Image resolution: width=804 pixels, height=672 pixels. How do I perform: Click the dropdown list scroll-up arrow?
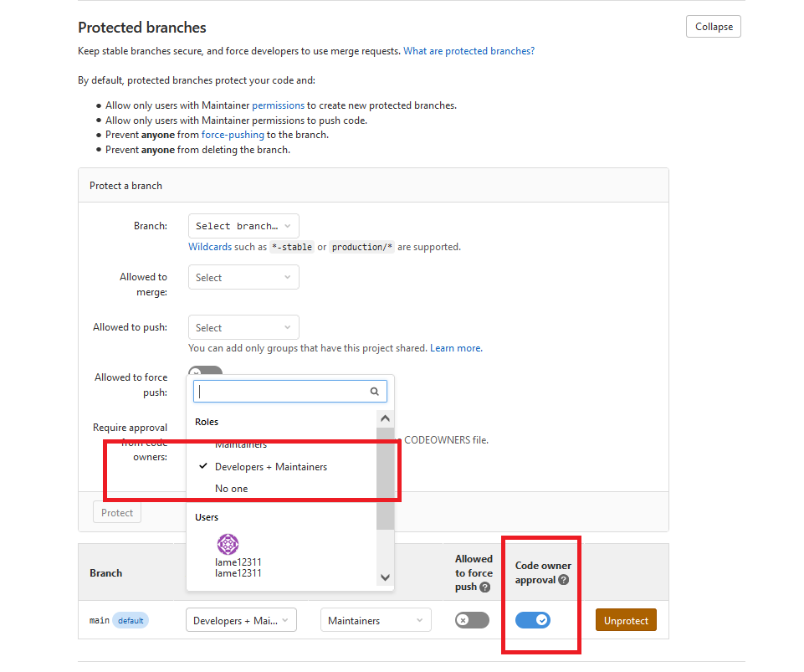click(385, 418)
